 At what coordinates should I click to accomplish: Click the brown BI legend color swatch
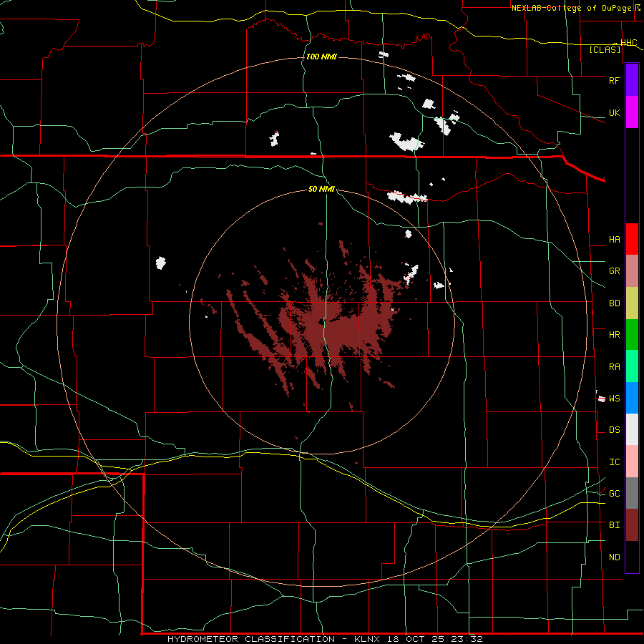tap(632, 525)
